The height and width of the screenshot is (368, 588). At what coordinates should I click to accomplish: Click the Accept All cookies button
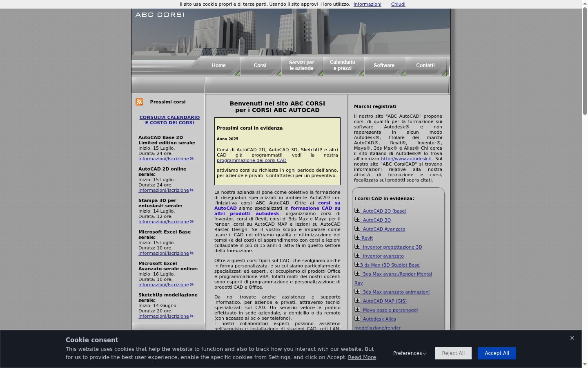click(x=497, y=353)
